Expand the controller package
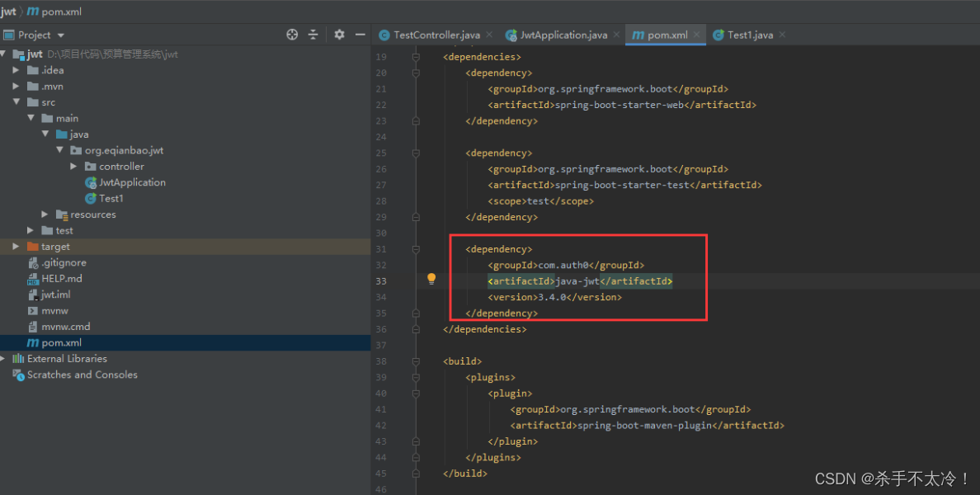The width and height of the screenshot is (980, 495). 73,167
